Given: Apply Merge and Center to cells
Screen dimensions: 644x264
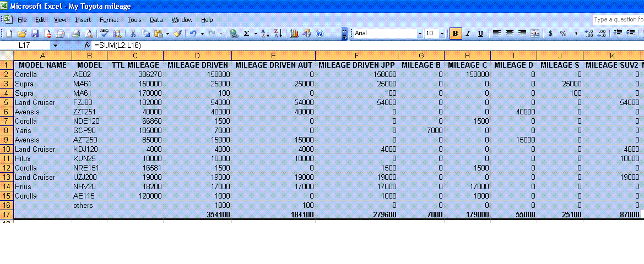Looking at the screenshot, I should click(535, 34).
